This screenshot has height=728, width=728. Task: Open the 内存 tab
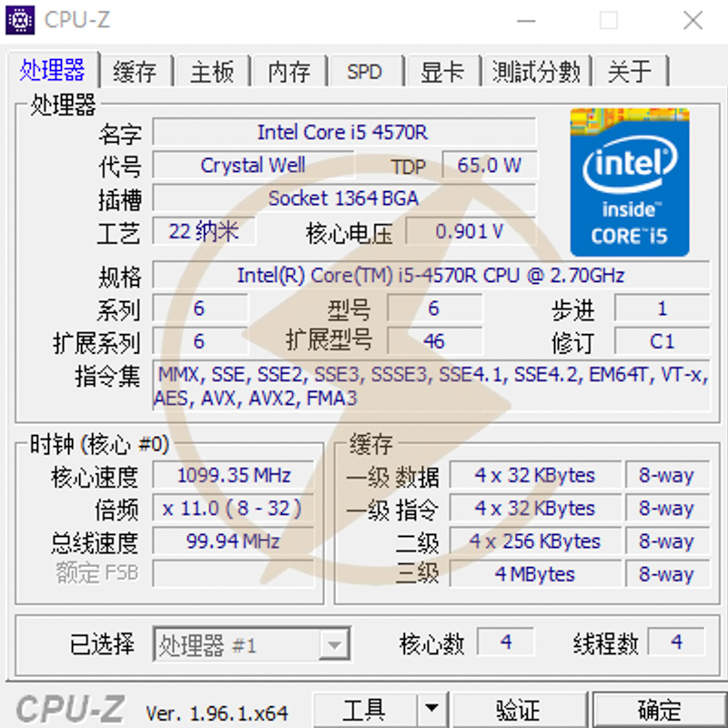288,71
